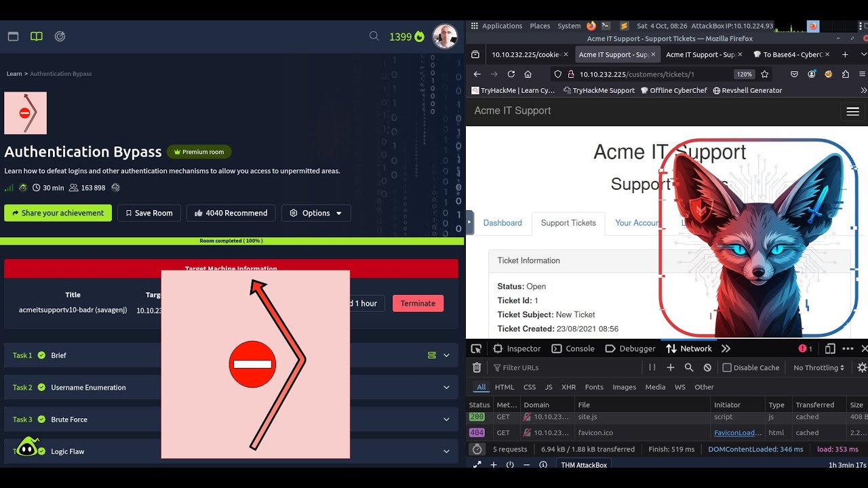Open Firefox View icon beside tabs

coord(475,54)
